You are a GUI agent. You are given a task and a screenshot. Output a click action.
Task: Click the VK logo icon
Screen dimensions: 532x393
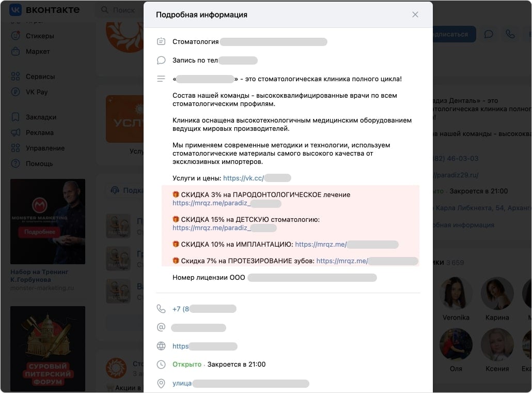(14, 9)
